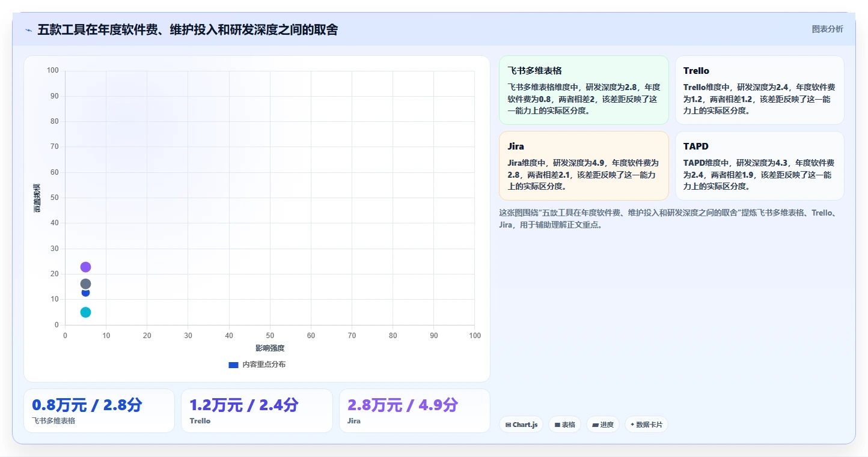The height and width of the screenshot is (457, 868).
Task: Click the y-axis tick label 100
Action: click(53, 71)
